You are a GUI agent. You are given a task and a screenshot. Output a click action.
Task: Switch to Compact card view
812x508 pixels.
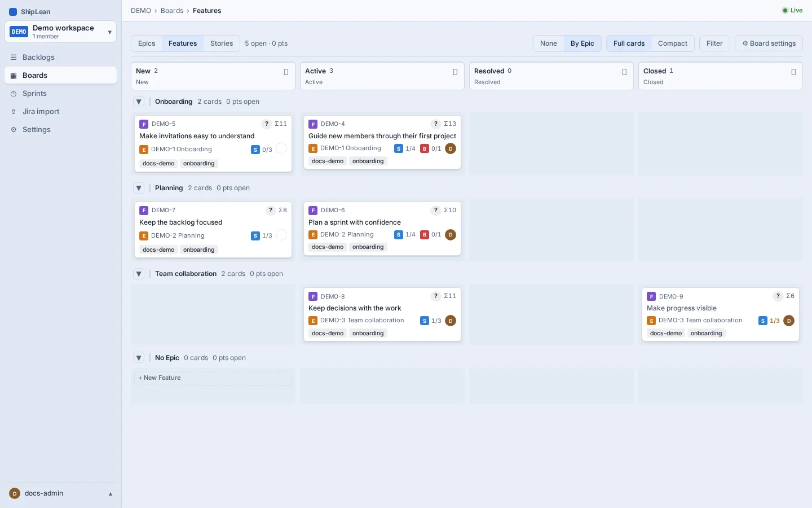[x=672, y=43]
